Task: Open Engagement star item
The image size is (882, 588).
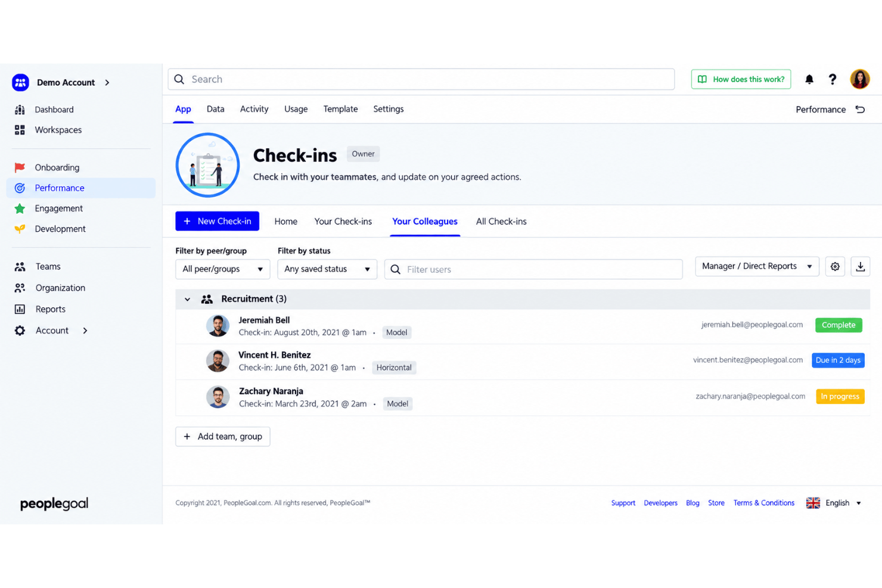Action: click(58, 209)
